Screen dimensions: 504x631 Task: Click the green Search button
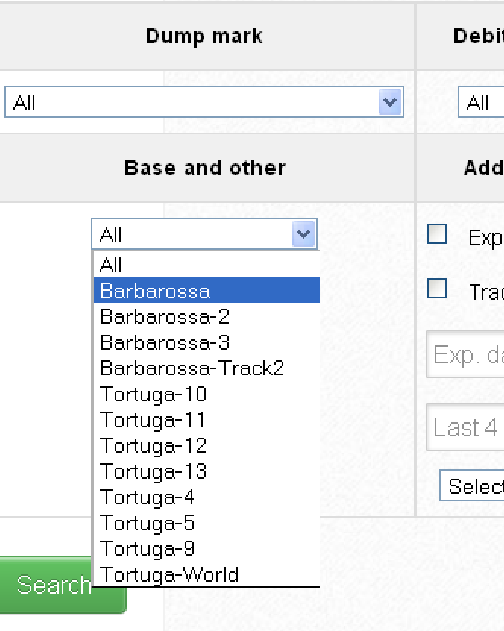coord(63,584)
